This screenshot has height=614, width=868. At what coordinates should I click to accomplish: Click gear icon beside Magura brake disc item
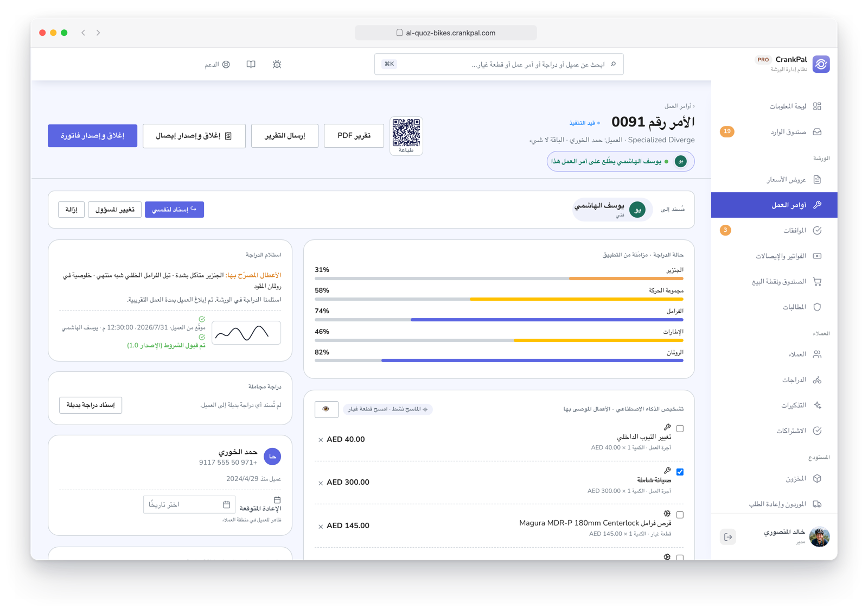667,514
